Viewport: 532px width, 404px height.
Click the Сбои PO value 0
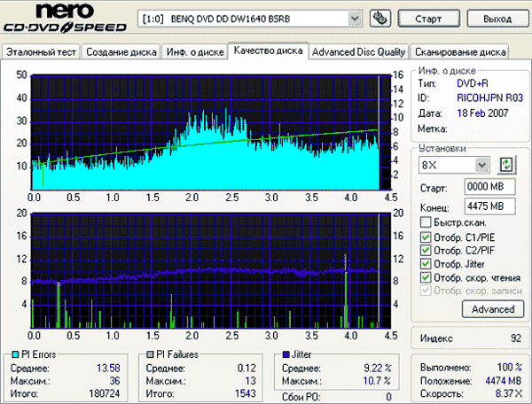(389, 396)
